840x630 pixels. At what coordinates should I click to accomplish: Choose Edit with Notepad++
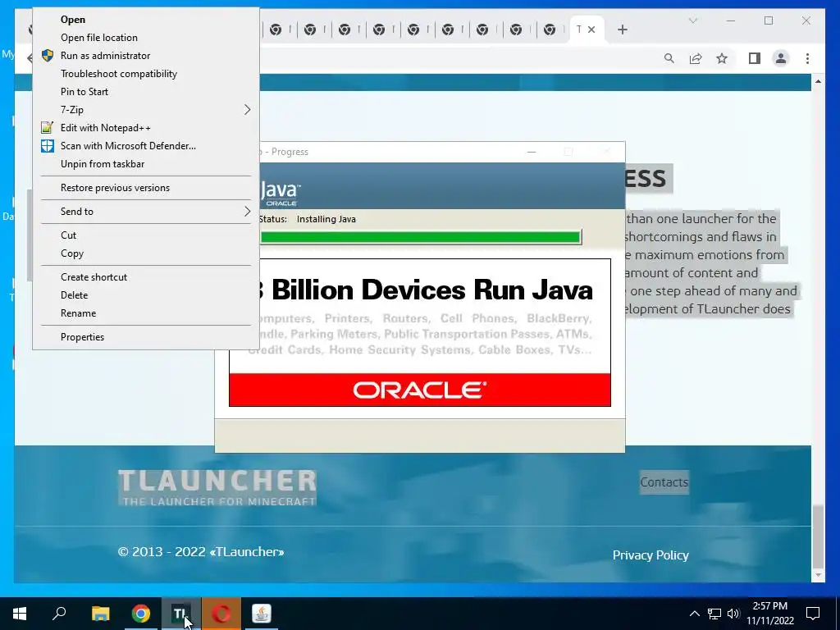pos(106,128)
